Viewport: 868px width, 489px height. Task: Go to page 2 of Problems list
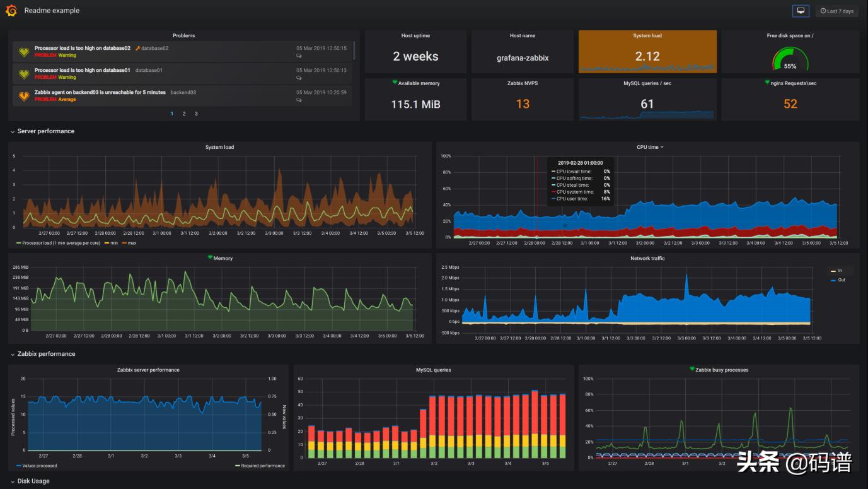(184, 114)
